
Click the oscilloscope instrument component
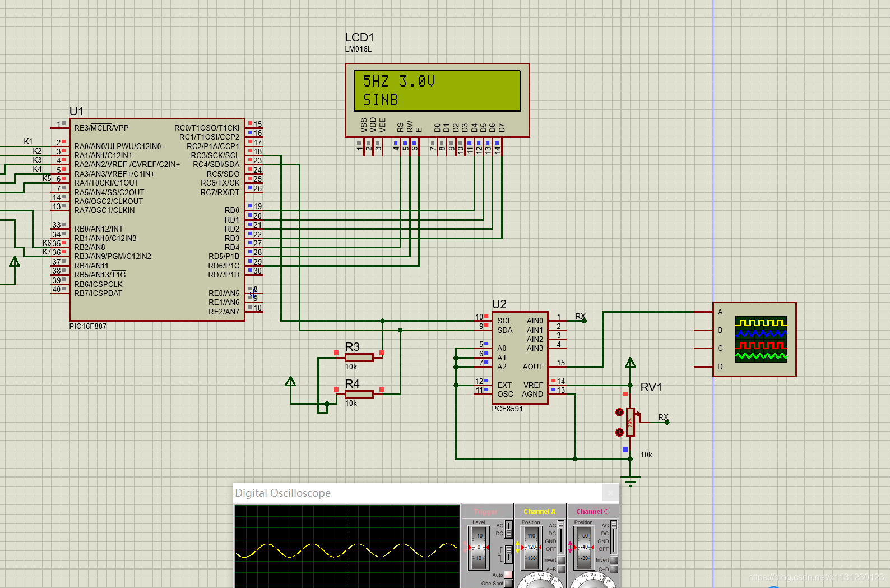[761, 340]
